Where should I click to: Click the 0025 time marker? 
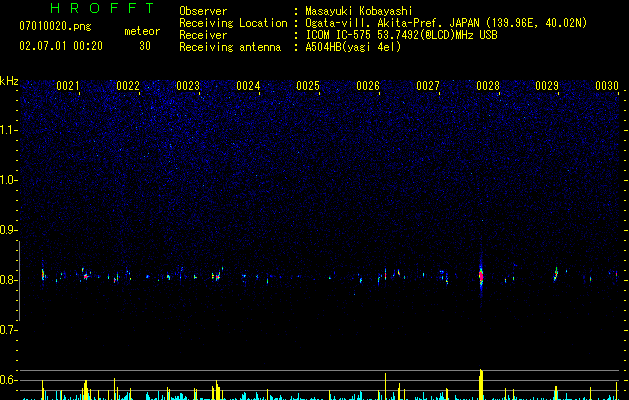click(x=308, y=86)
